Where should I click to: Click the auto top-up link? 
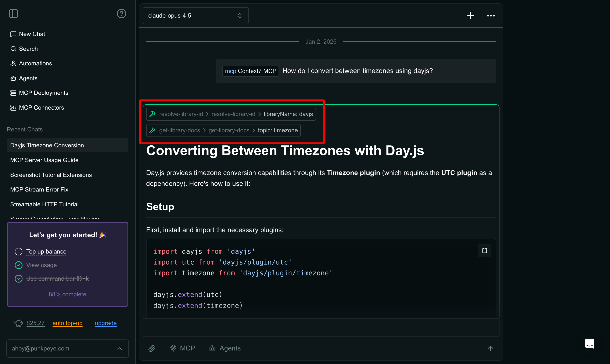pos(68,323)
